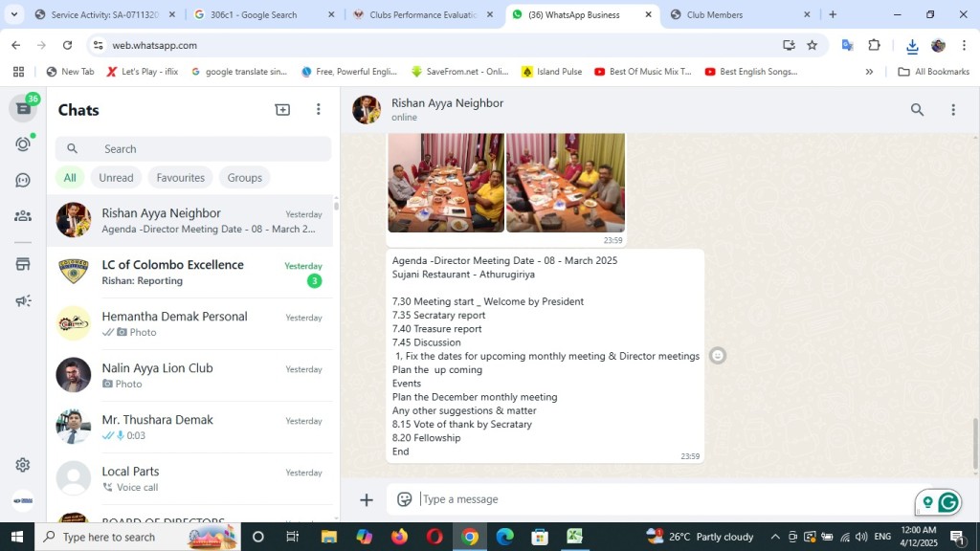Open a new browser tab
The height and width of the screenshot is (551, 980).
click(x=833, y=14)
